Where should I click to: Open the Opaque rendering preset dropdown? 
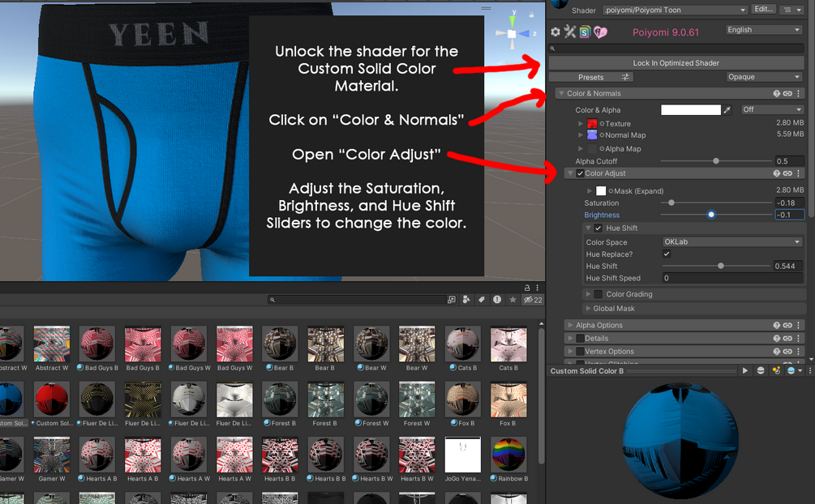[x=764, y=77]
